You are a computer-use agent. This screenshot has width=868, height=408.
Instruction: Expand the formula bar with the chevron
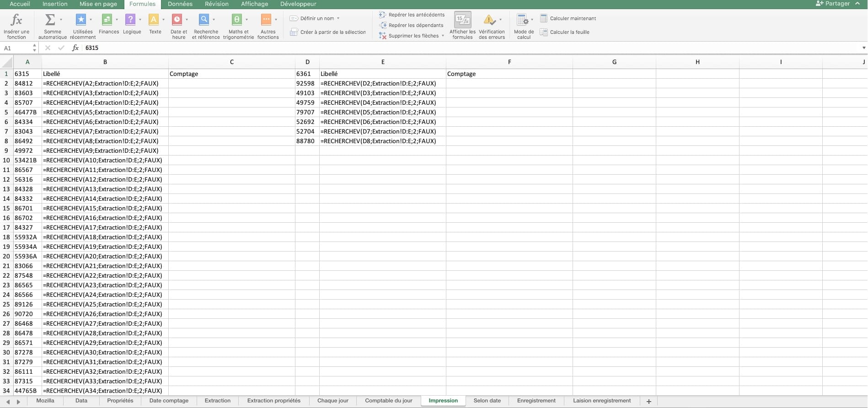coord(863,48)
